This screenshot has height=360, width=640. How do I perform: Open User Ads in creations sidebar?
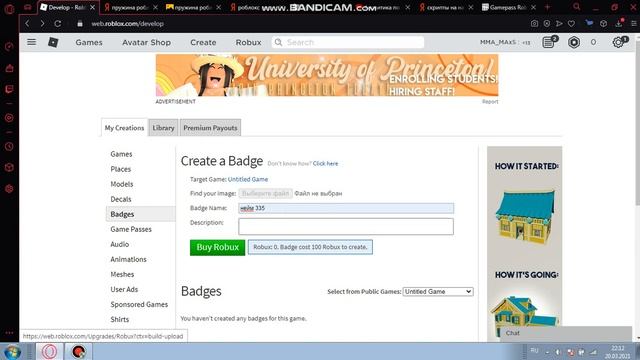click(124, 289)
